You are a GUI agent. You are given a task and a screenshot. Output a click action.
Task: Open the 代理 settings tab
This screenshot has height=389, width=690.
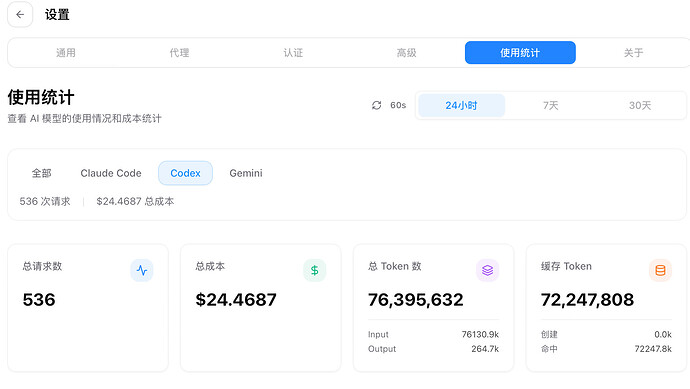[179, 53]
